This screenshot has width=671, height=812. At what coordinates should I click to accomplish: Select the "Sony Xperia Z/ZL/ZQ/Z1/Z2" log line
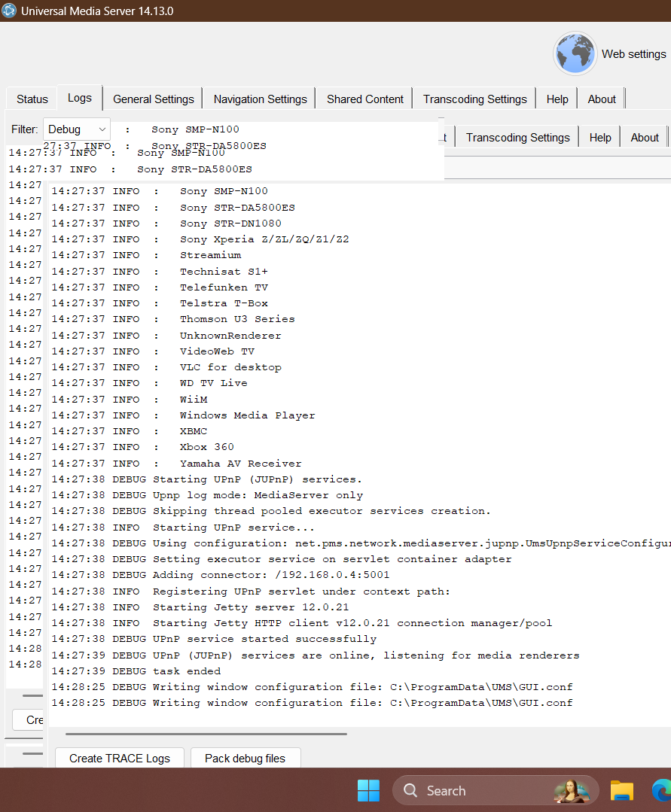(200, 239)
